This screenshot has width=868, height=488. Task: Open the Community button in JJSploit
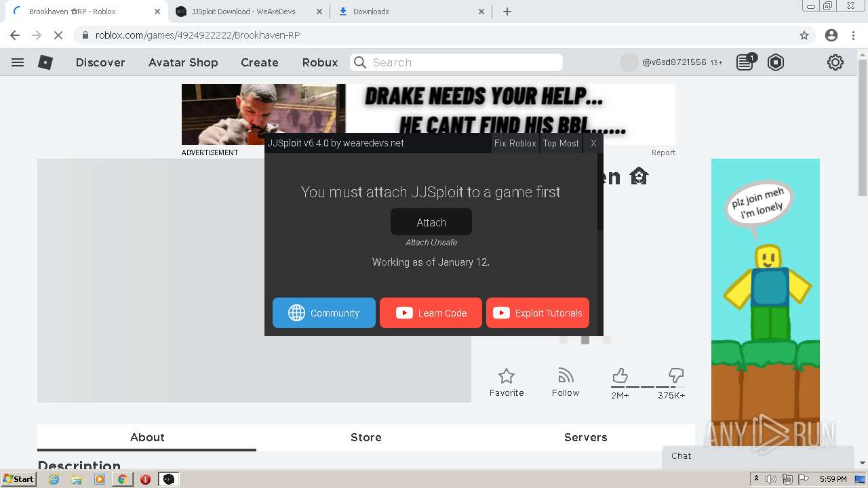pos(324,313)
